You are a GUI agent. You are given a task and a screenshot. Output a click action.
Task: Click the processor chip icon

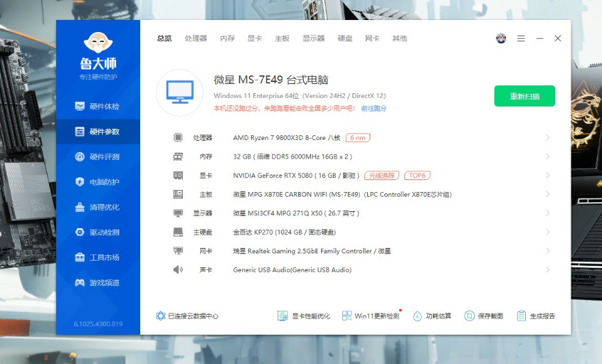pyautogui.click(x=178, y=137)
